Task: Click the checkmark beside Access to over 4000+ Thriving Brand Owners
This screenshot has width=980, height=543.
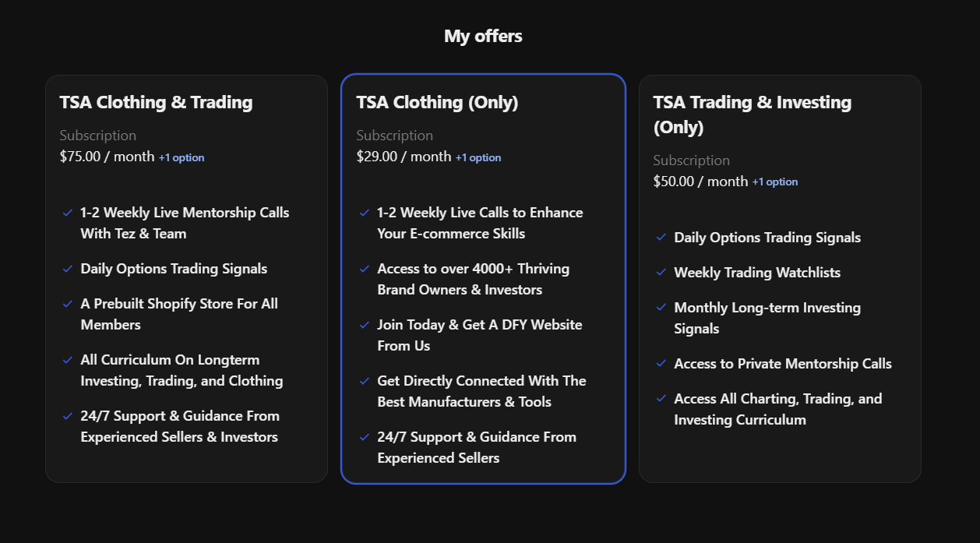Action: point(364,269)
